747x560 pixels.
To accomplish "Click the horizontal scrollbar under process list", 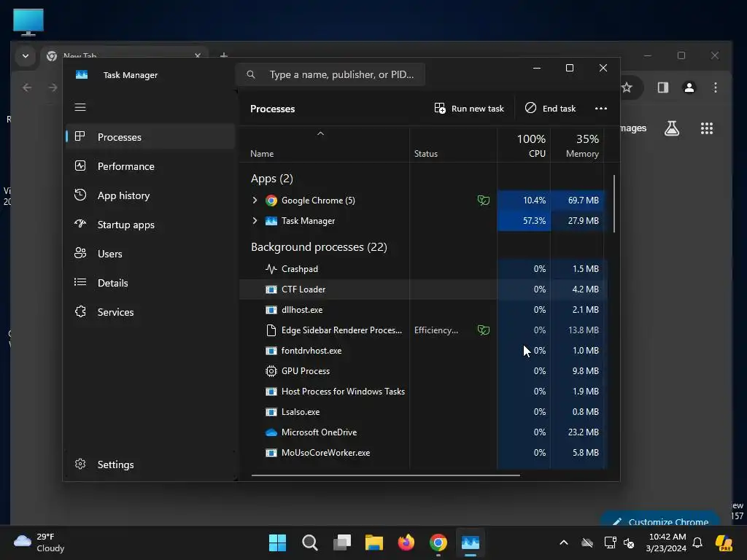I will pyautogui.click(x=385, y=475).
